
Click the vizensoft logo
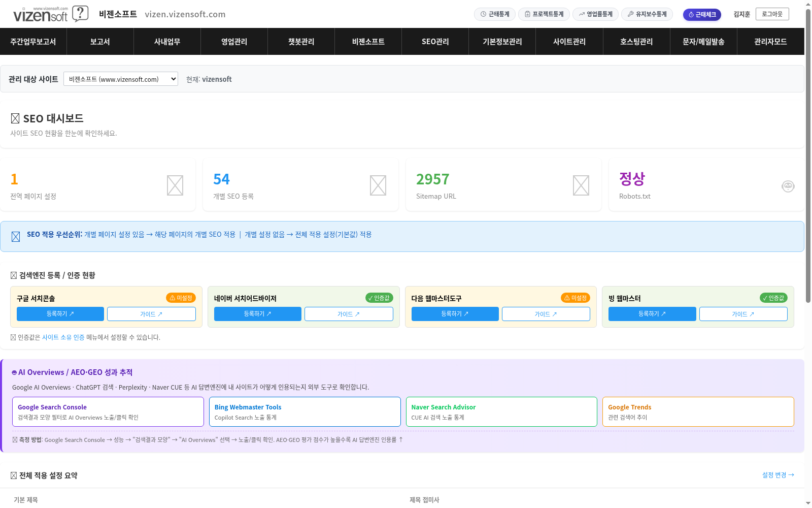pos(51,14)
